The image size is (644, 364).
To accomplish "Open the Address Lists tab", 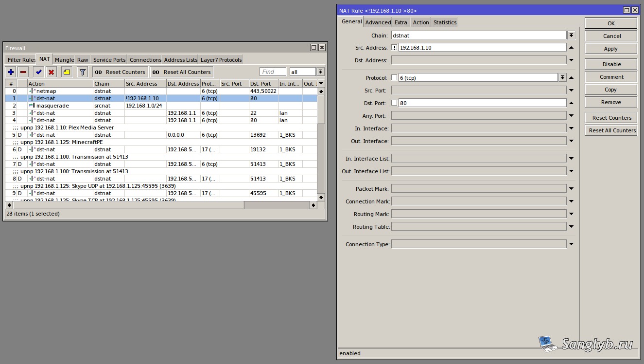I will click(x=180, y=60).
